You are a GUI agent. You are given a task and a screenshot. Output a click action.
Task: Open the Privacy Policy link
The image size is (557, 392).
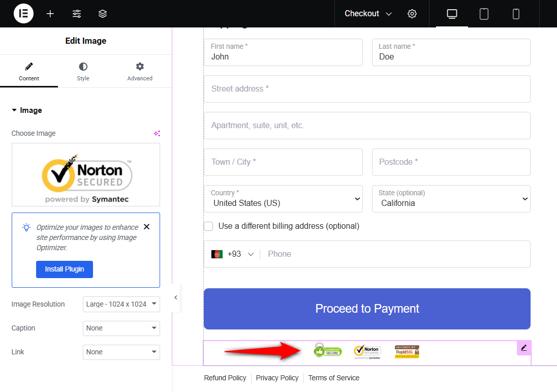pos(277,378)
